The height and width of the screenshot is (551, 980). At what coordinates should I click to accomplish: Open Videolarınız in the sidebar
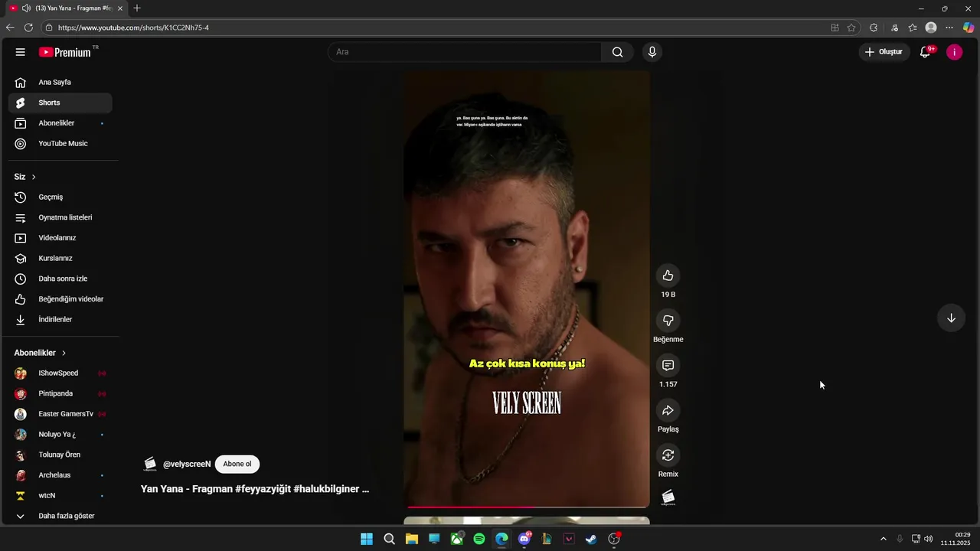click(x=60, y=238)
